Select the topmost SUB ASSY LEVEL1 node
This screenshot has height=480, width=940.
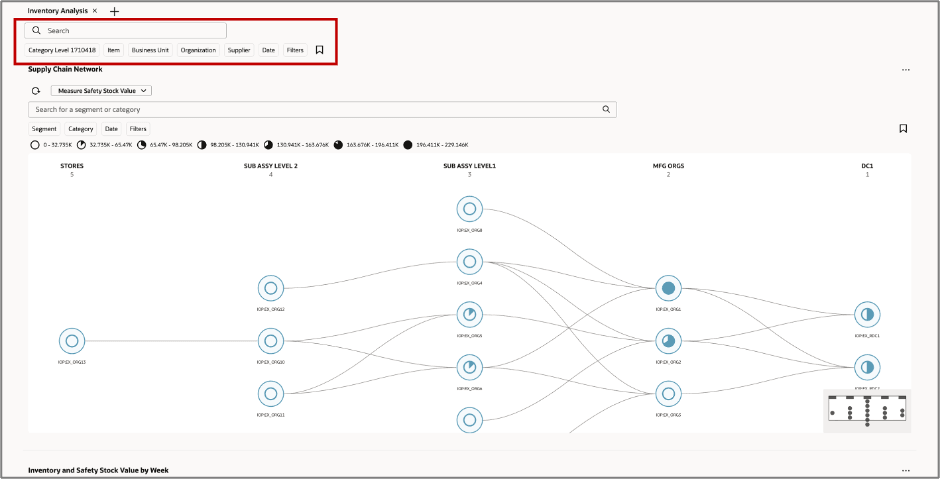[x=469, y=209]
